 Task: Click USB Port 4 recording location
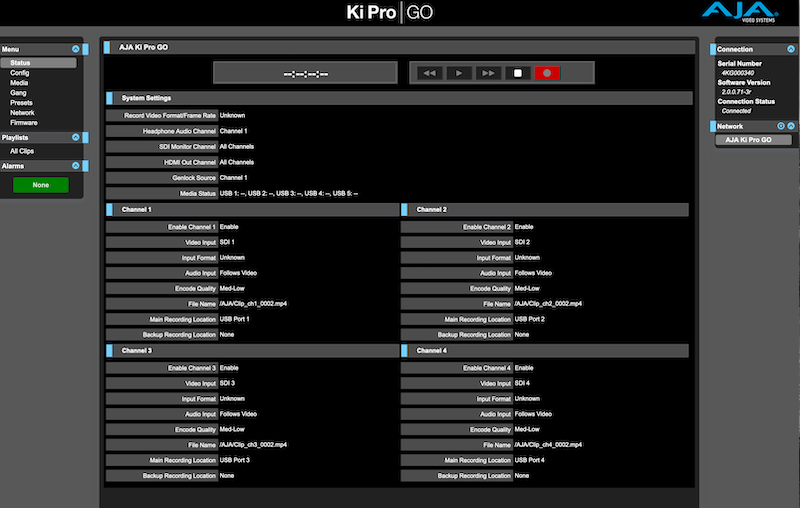(530, 460)
